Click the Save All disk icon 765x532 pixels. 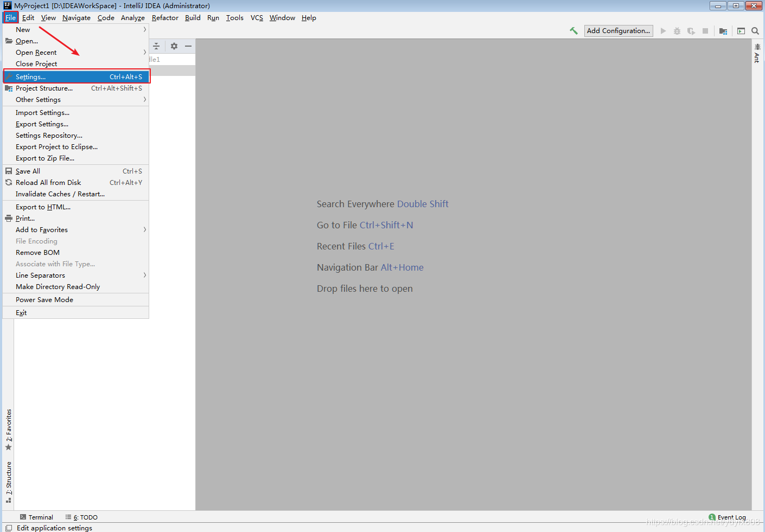9,171
